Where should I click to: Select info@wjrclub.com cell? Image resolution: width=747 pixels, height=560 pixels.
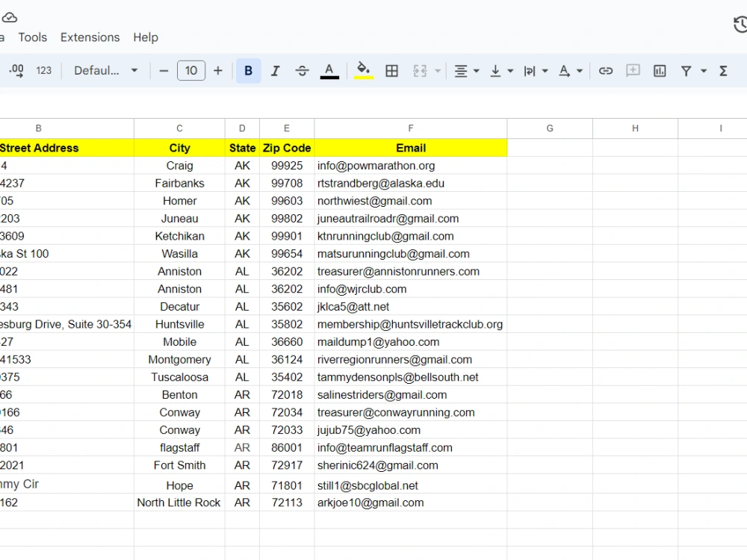(411, 288)
